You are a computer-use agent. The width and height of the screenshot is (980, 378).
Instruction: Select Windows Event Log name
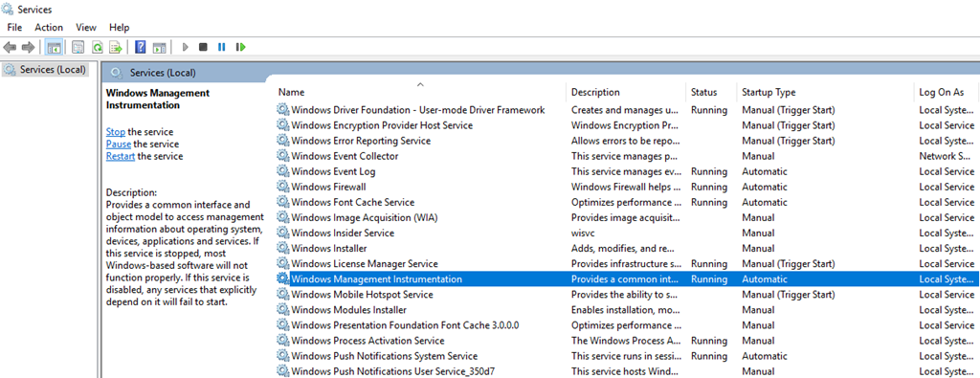coord(333,171)
